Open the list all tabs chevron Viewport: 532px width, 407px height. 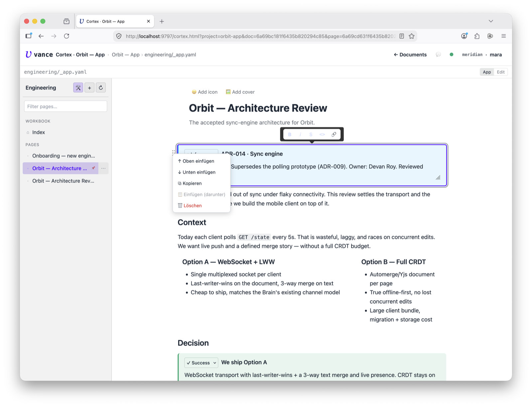(x=491, y=21)
